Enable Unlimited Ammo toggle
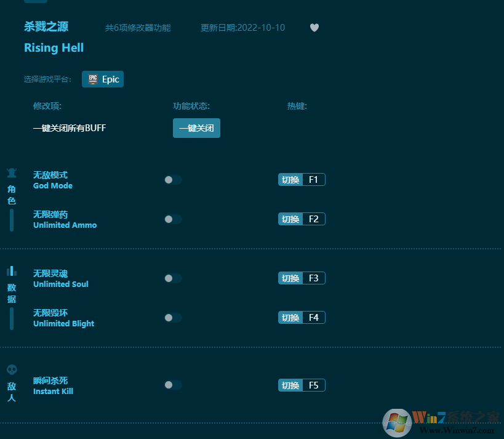The width and height of the screenshot is (504, 439). [174, 219]
